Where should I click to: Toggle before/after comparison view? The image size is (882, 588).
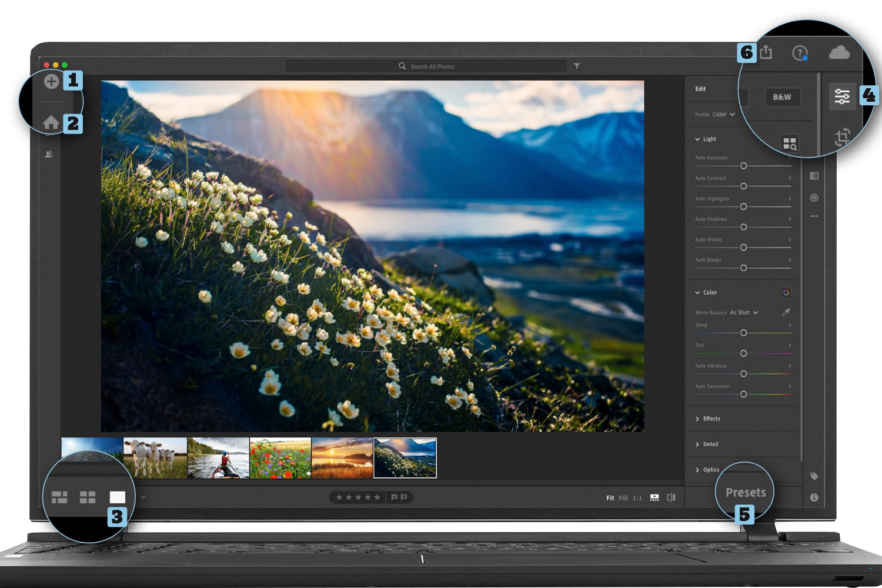click(671, 497)
